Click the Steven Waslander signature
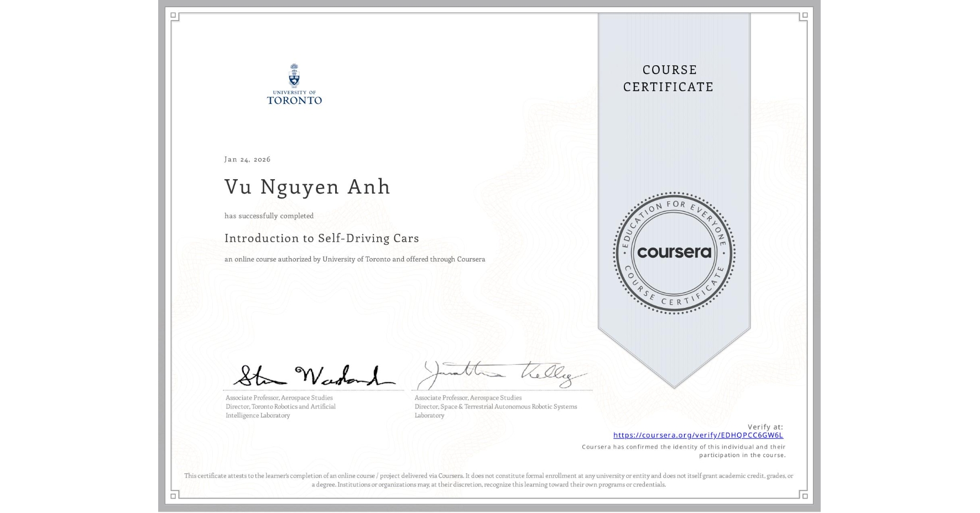Image resolution: width=980 pixels, height=513 pixels. coord(314,375)
